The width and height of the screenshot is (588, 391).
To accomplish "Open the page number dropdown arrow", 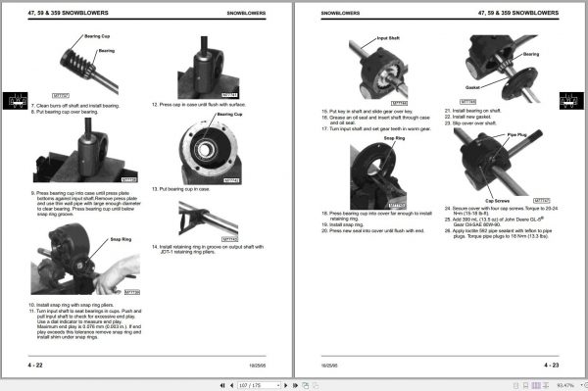I will 278,385.
